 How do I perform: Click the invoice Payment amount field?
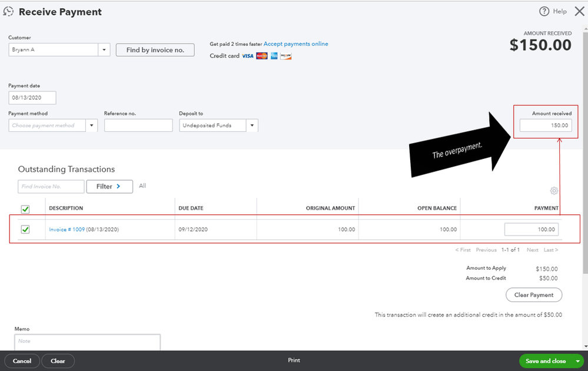click(531, 229)
